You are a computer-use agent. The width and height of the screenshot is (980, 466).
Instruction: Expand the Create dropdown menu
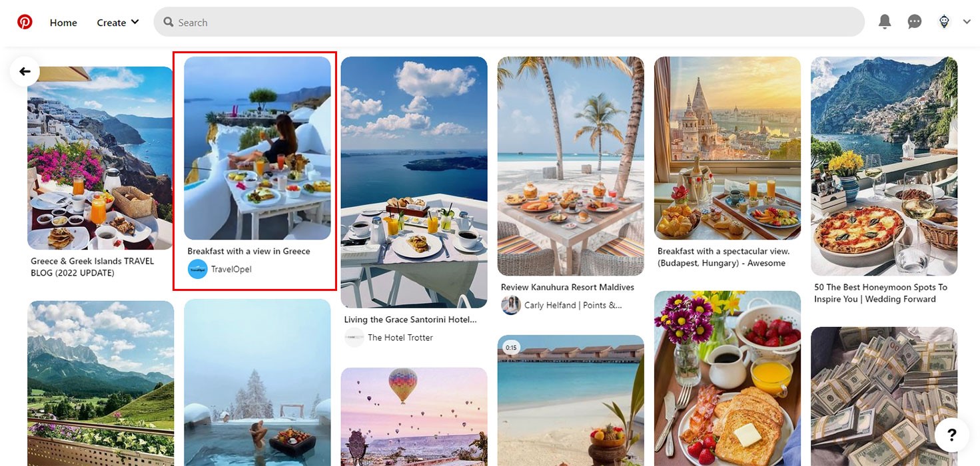click(x=118, y=22)
